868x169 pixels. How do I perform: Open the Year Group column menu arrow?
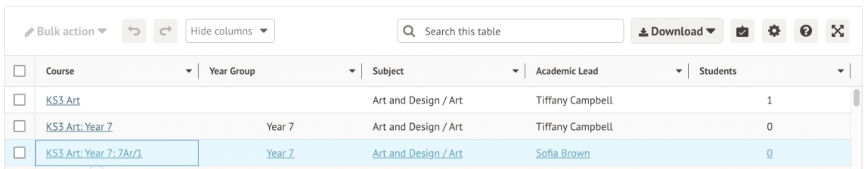pyautogui.click(x=352, y=71)
